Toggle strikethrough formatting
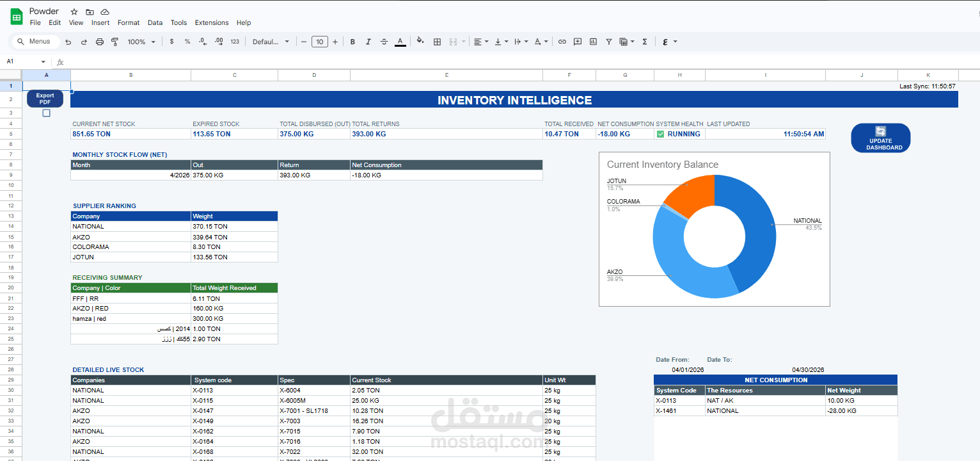The image size is (980, 461). click(384, 42)
